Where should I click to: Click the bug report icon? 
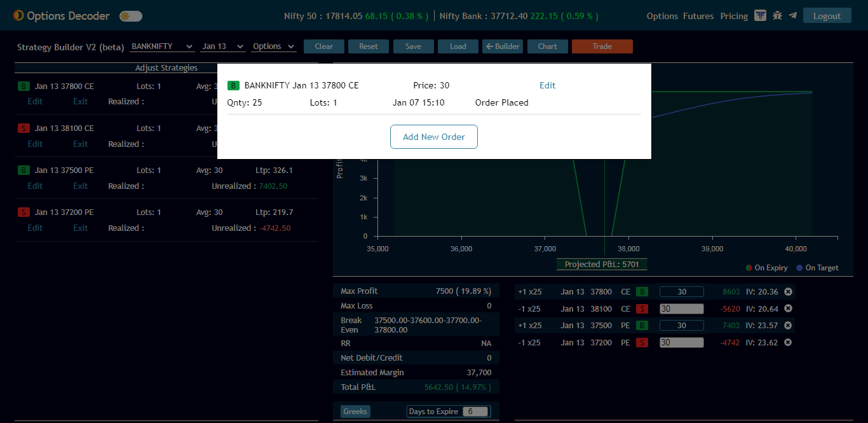coord(777,15)
